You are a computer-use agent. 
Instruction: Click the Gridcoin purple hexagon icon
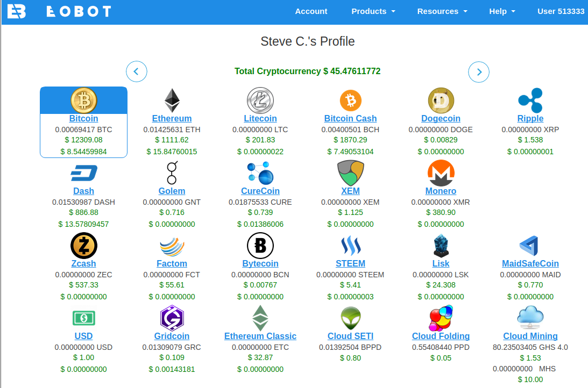(x=172, y=318)
